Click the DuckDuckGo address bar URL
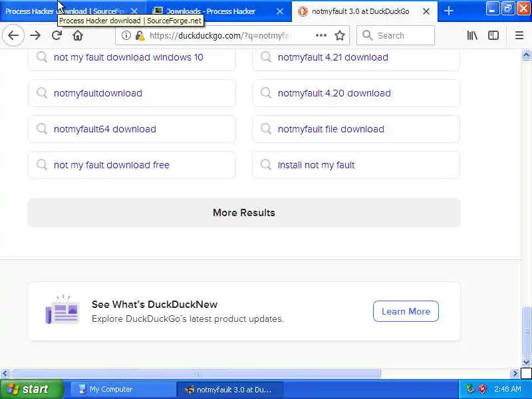The image size is (532, 399). tap(219, 35)
